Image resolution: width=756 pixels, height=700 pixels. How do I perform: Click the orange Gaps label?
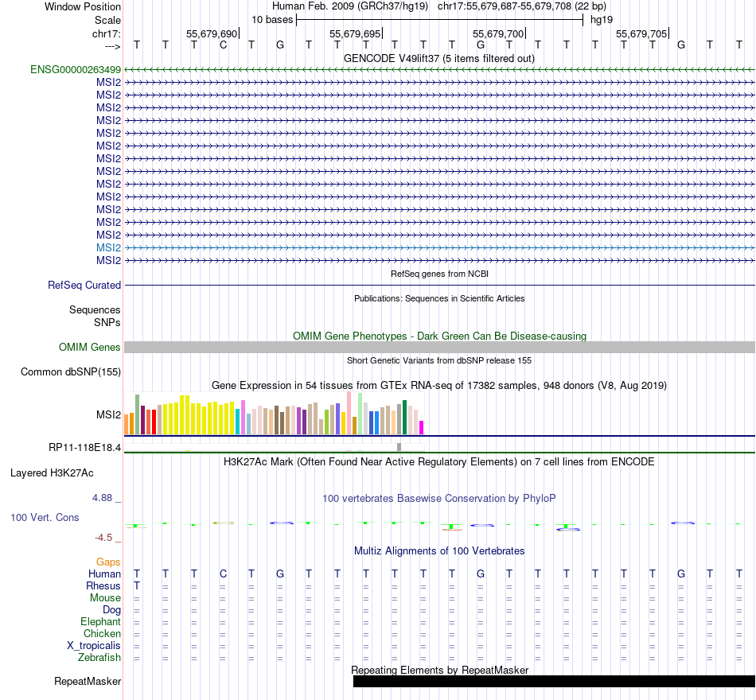(108, 562)
